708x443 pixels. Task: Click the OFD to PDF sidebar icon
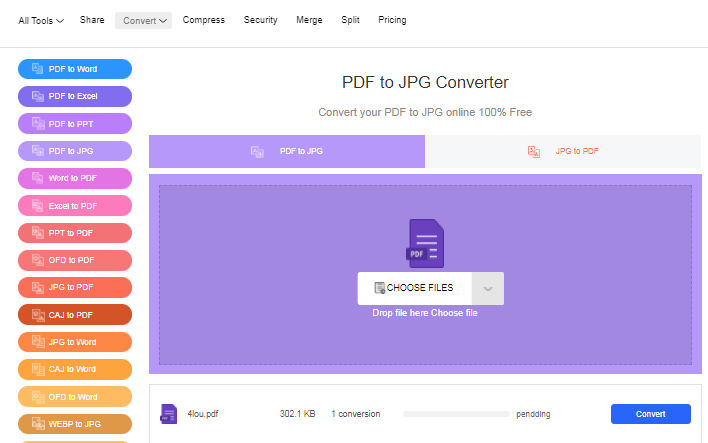[37, 260]
